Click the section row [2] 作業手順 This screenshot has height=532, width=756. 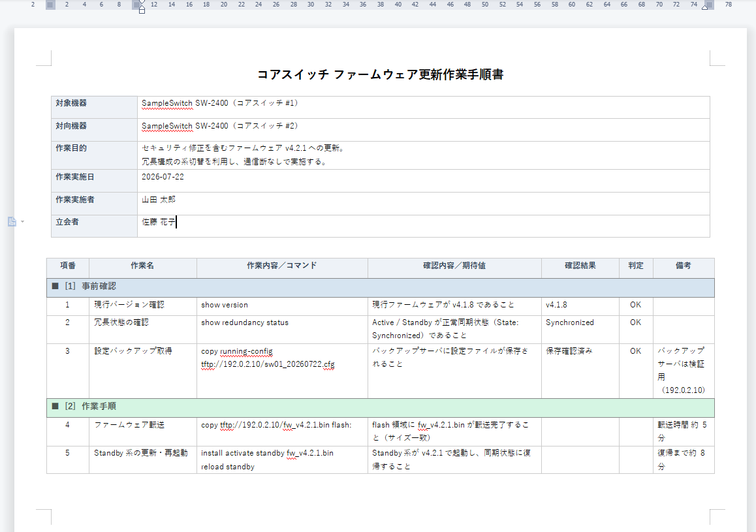381,408
